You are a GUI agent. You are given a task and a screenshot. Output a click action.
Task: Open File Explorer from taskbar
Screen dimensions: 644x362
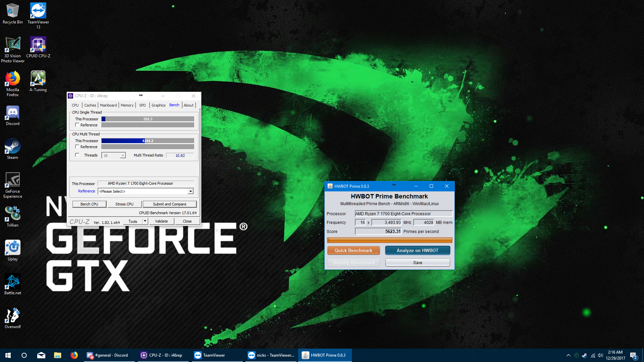pyautogui.click(x=58, y=355)
